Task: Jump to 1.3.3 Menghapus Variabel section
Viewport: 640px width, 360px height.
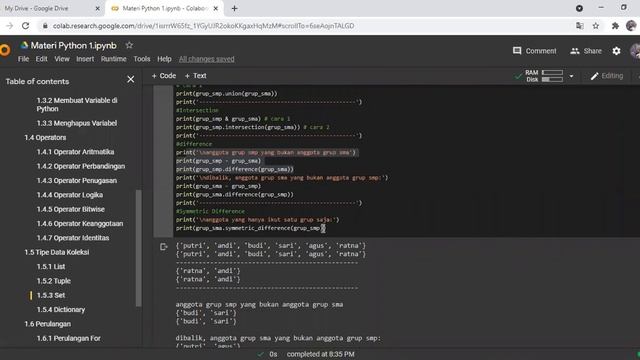Action: click(76, 123)
